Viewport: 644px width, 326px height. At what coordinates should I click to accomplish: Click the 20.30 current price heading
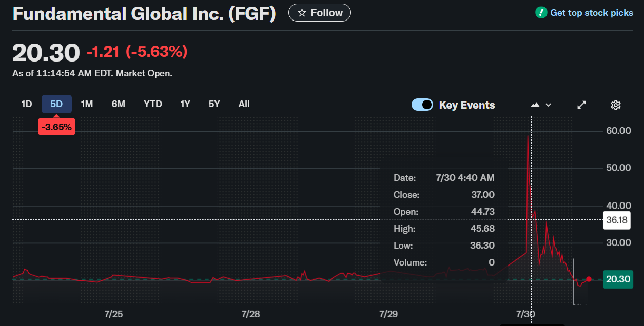[46, 53]
